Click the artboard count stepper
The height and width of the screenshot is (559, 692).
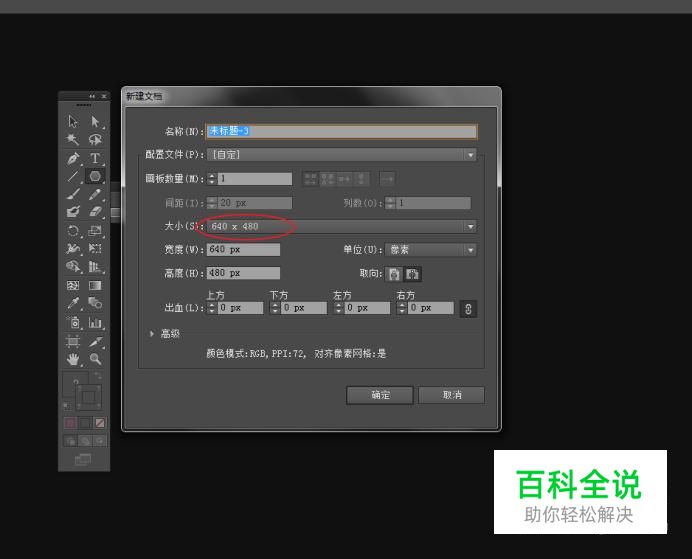coord(212,179)
